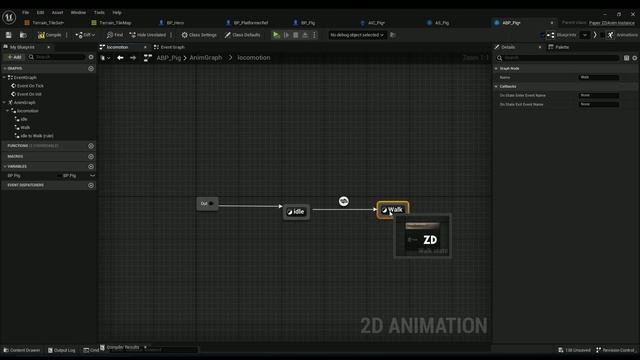The width and height of the screenshot is (640, 360).
Task: Add a new graph via Graphs plus icon
Action: click(x=91, y=69)
